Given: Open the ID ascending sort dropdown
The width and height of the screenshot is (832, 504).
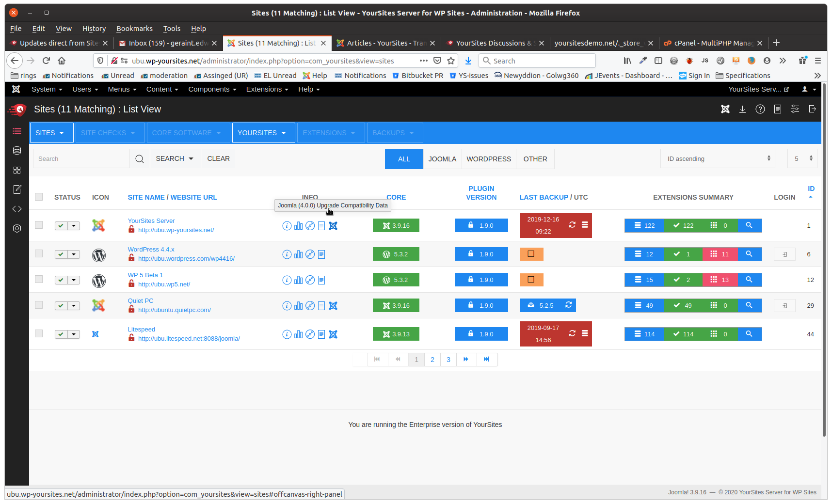Looking at the screenshot, I should coord(718,159).
